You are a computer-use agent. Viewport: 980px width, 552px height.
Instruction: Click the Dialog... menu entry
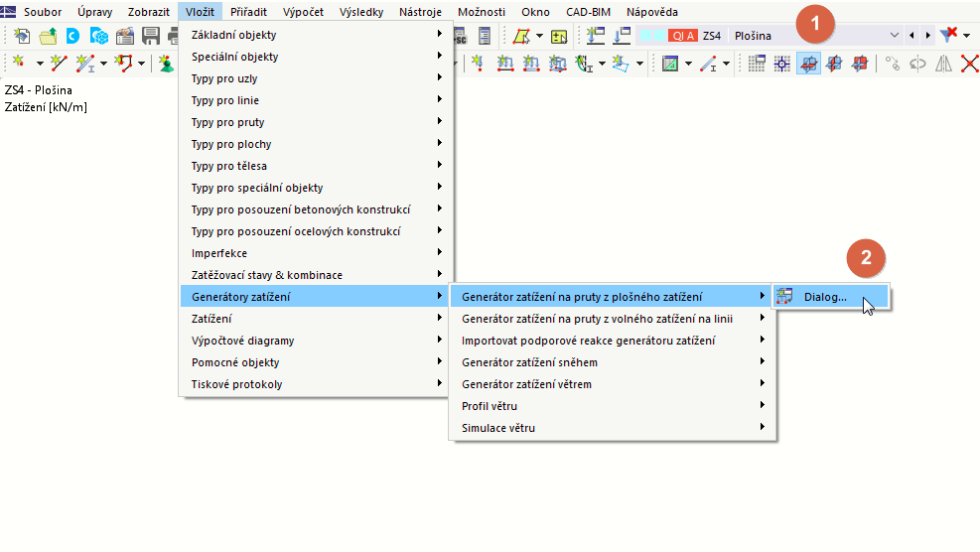831,297
